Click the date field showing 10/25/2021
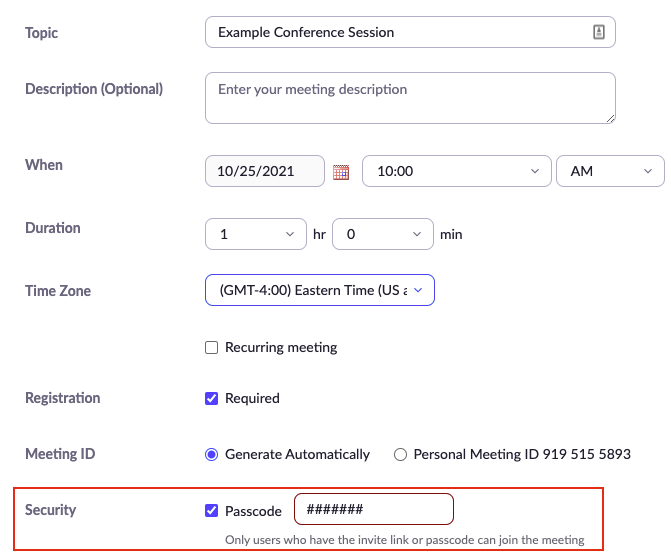 coord(265,171)
